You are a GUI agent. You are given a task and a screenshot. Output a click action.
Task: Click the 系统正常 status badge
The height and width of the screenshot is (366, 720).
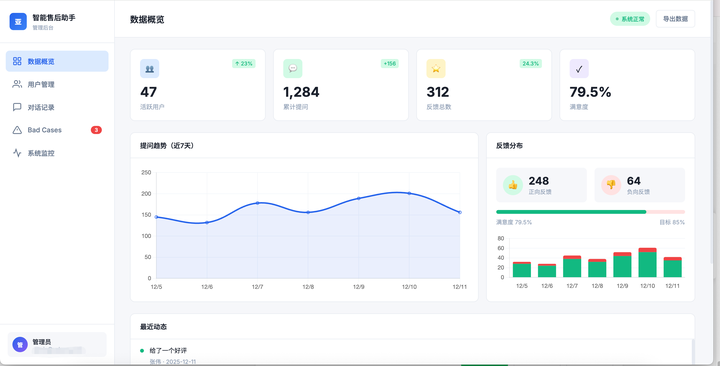(630, 19)
